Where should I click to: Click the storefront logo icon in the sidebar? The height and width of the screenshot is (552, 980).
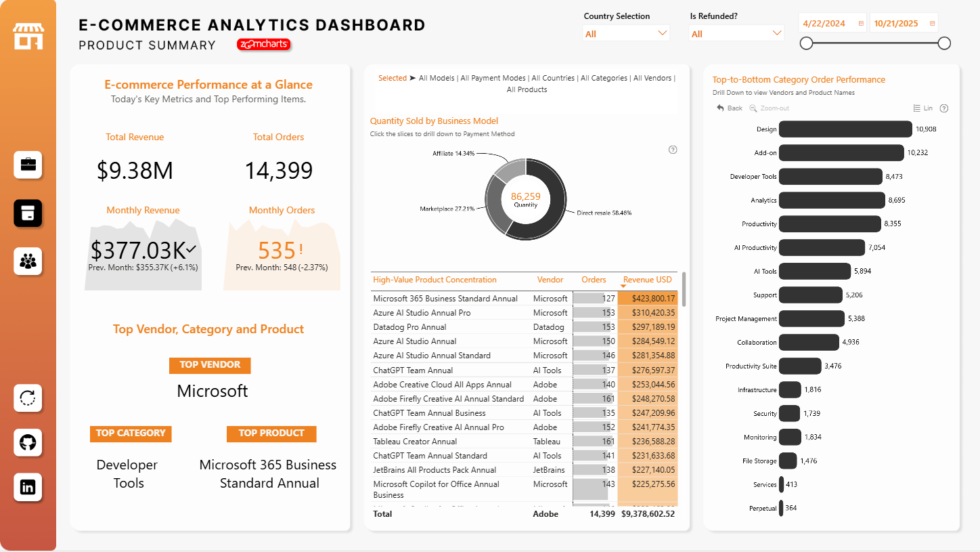coord(28,36)
